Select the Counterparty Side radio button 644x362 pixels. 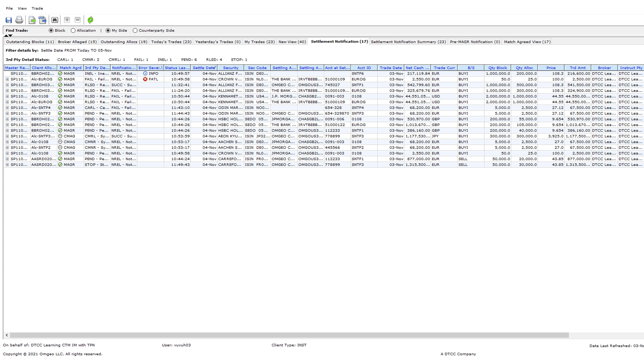(x=135, y=30)
